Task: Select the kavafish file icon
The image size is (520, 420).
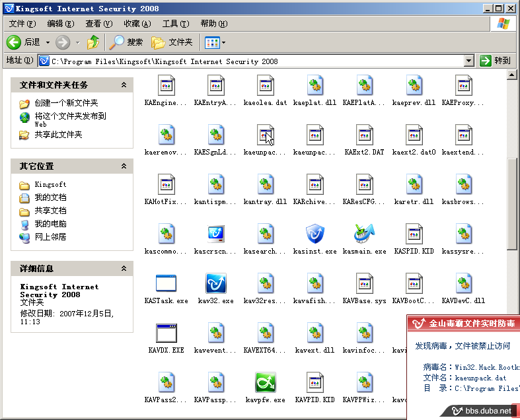Action: (x=315, y=283)
